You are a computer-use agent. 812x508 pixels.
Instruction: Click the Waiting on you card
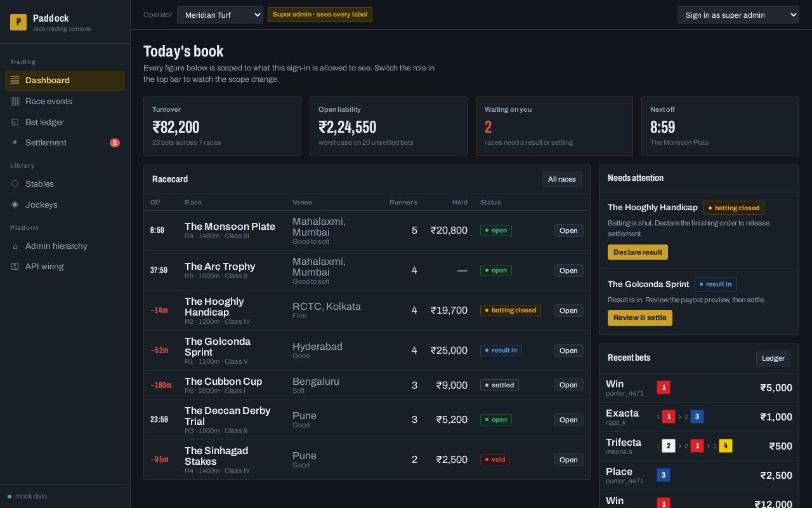[x=554, y=126]
